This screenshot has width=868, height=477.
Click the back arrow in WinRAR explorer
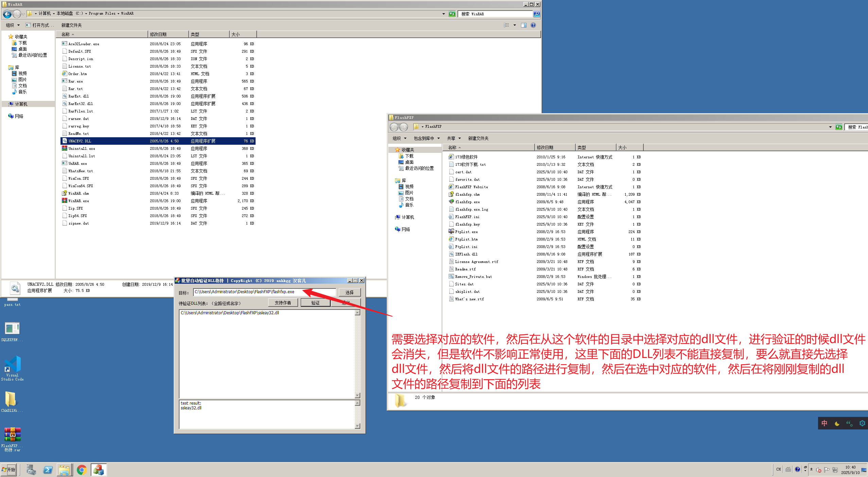coord(7,14)
